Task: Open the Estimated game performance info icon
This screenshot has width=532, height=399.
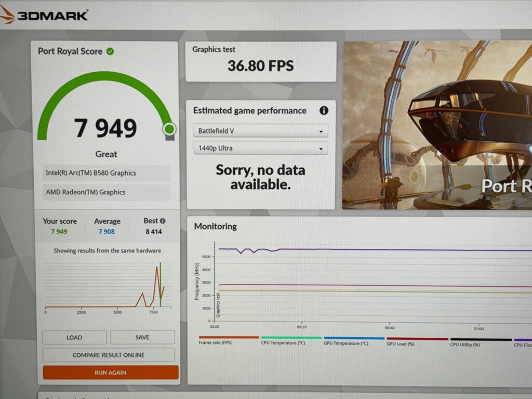Action: coord(324,111)
